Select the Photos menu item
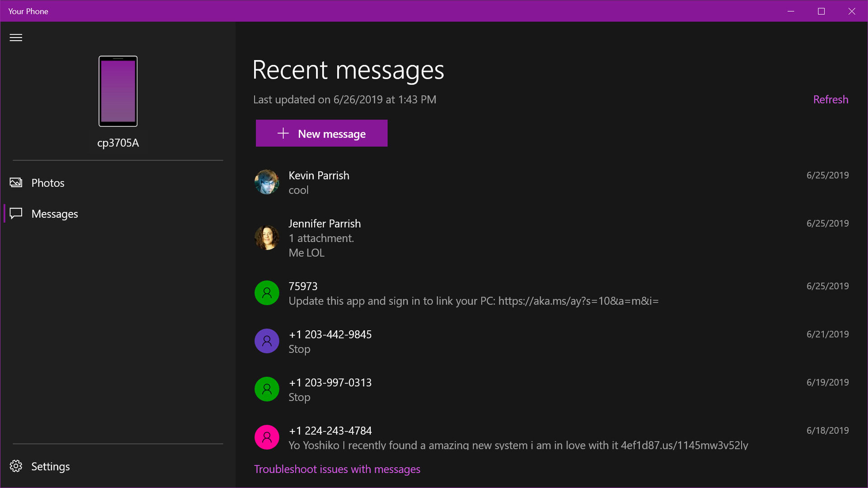 coord(48,183)
